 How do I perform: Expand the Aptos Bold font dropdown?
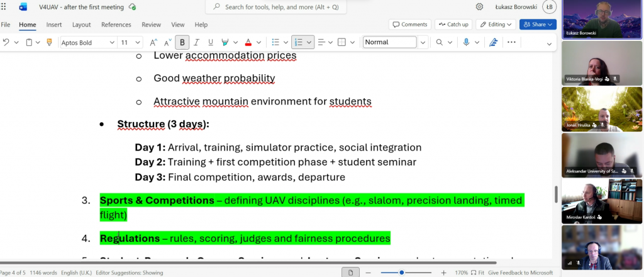coord(112,42)
